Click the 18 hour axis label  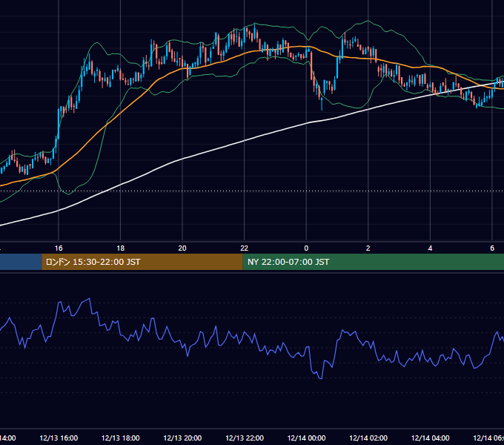pyautogui.click(x=121, y=248)
